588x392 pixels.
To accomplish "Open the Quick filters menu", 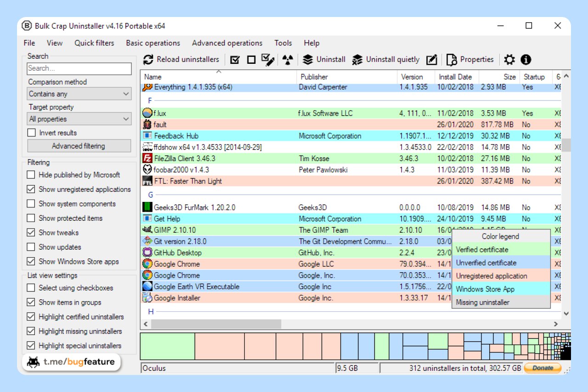I will (x=94, y=43).
